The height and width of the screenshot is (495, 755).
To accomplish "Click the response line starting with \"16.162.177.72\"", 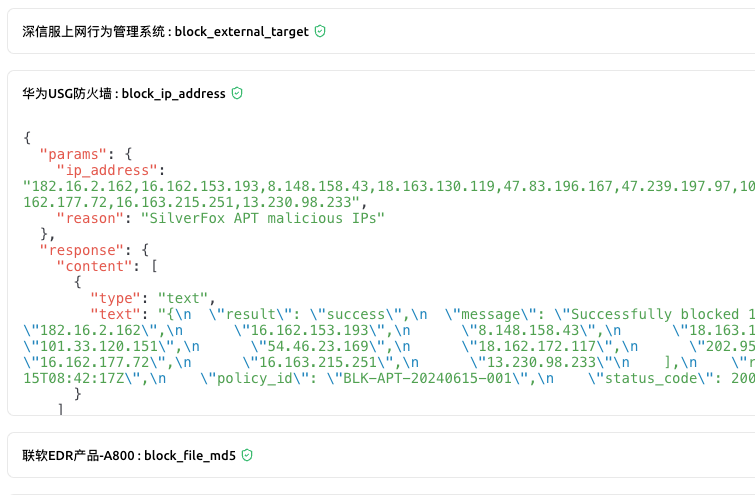I will tap(389, 363).
